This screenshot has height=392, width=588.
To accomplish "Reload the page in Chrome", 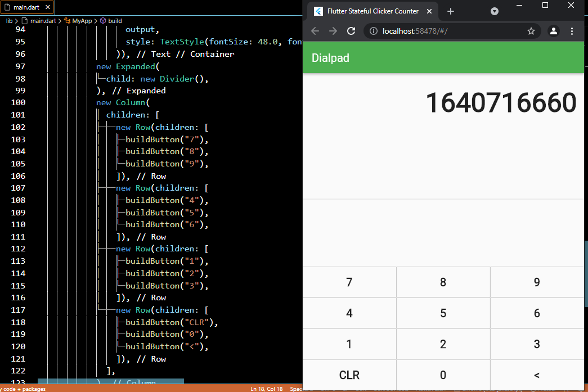I will (x=351, y=31).
